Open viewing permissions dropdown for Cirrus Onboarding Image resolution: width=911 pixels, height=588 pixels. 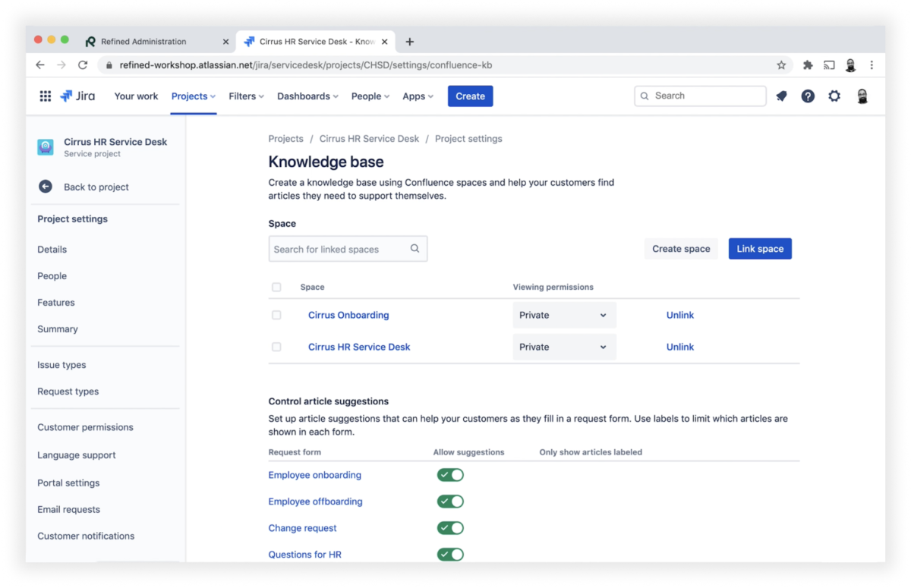click(x=563, y=314)
